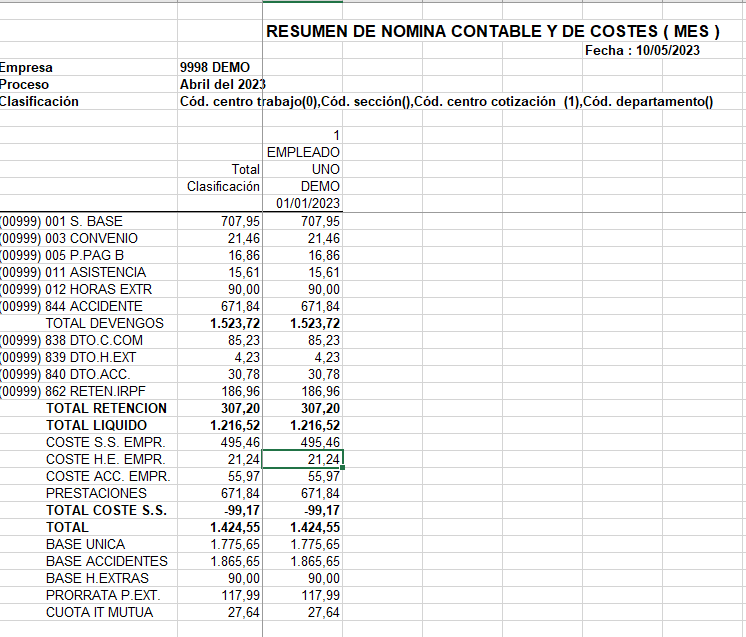The width and height of the screenshot is (746, 637).
Task: Click the Fecha 10/05/2023 cell
Action: 642,50
